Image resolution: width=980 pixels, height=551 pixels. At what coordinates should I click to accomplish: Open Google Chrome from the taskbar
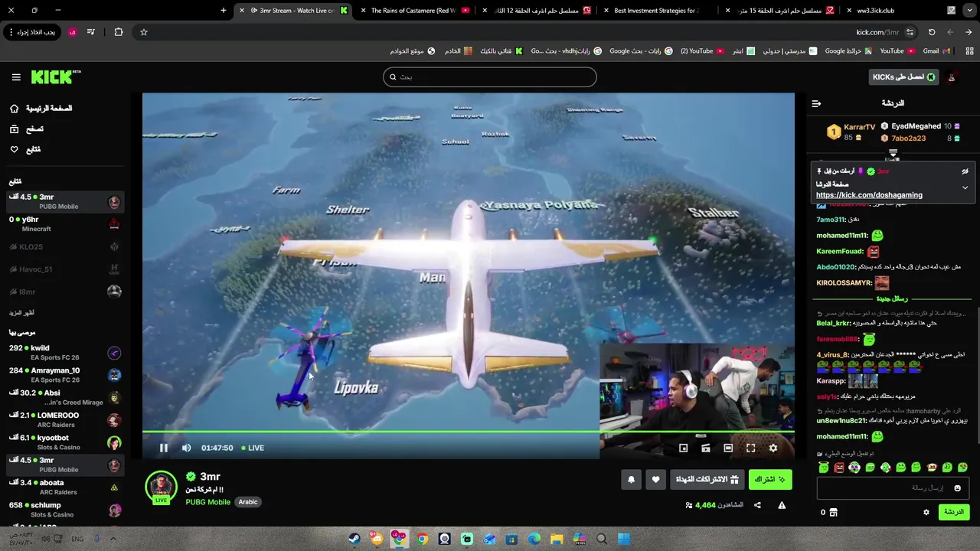click(422, 539)
